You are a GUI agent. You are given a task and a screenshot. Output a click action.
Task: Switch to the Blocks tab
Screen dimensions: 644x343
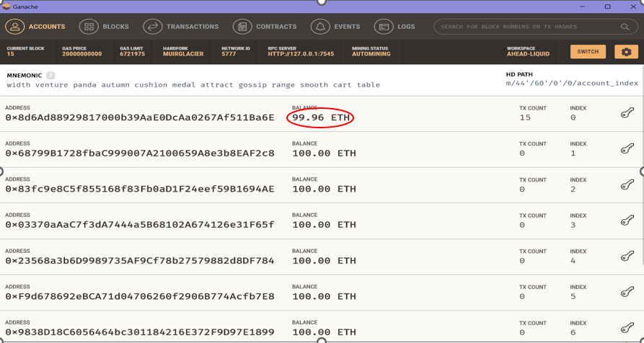(x=104, y=27)
